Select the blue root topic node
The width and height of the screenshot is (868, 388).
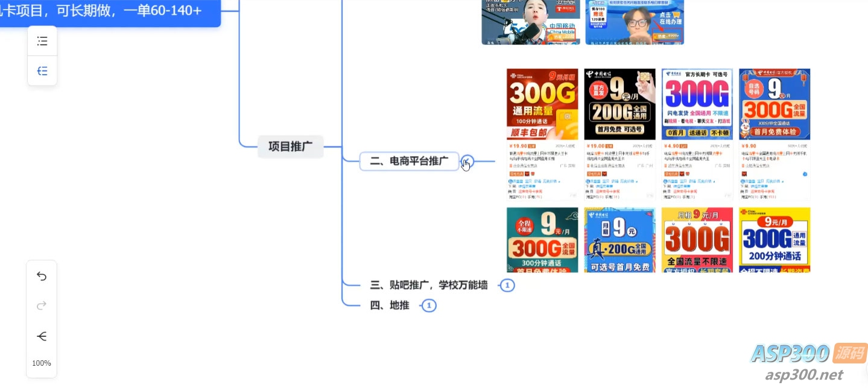(110, 12)
